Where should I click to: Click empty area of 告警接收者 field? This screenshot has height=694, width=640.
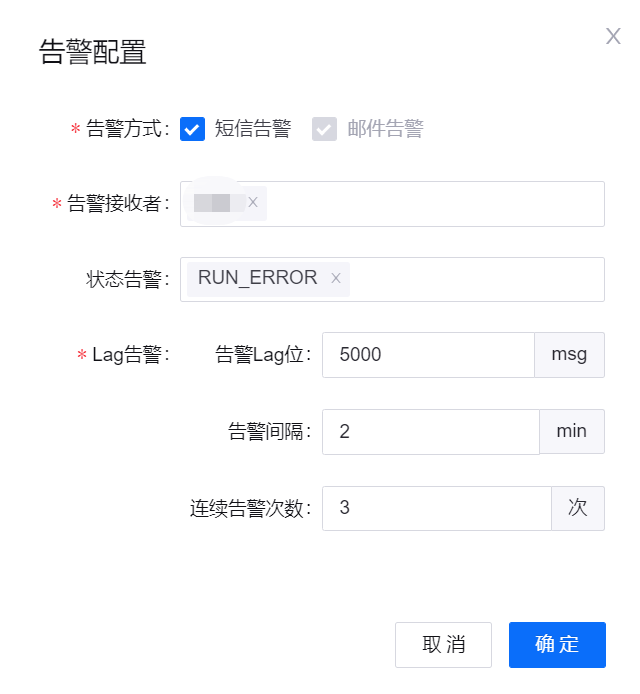430,204
